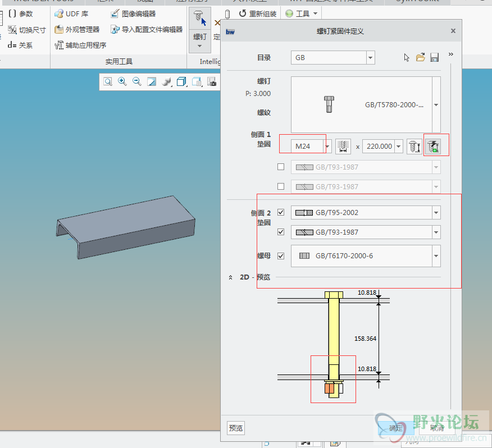Save the fastener definition with disk icon
Image resolution: width=492 pixels, height=448 pixels.
point(434,57)
